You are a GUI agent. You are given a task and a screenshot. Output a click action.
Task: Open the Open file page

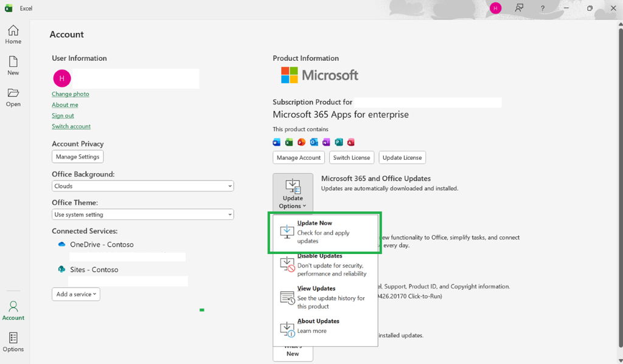(13, 97)
